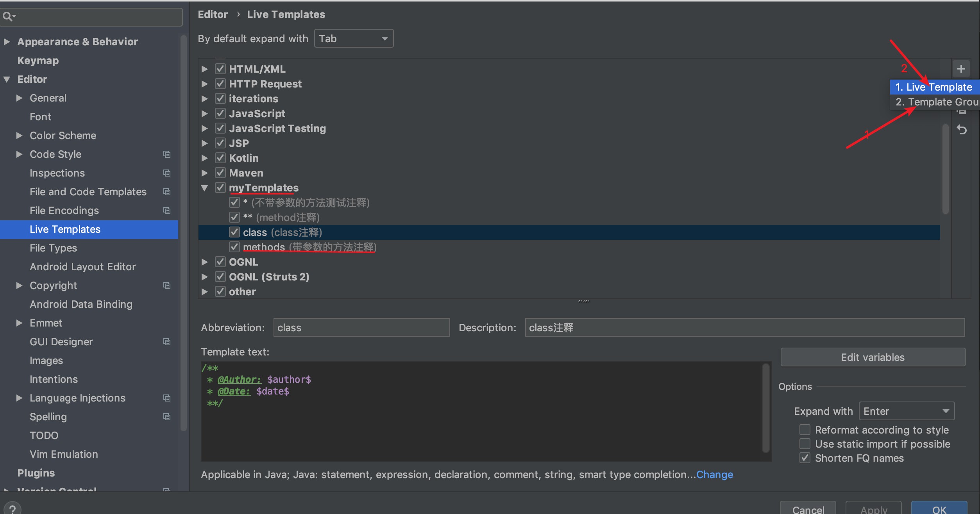
Task: Click the template list vertical scrollbar
Action: click(x=945, y=168)
